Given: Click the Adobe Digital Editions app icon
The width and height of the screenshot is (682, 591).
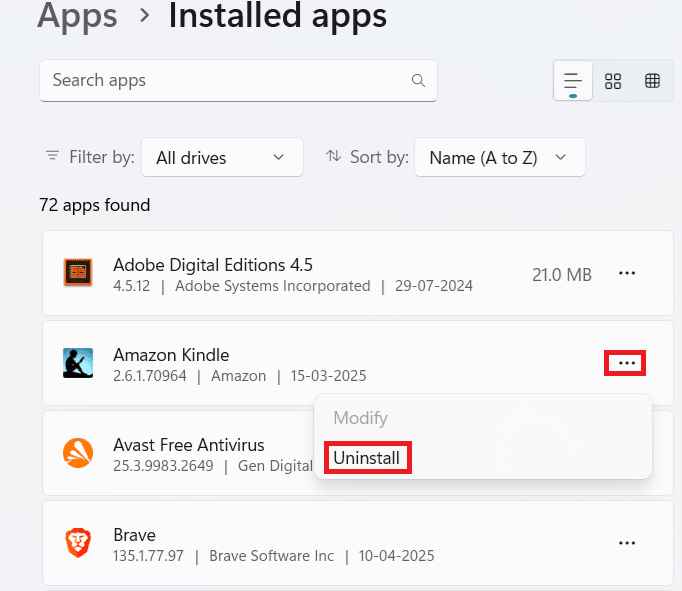Looking at the screenshot, I should point(78,274).
